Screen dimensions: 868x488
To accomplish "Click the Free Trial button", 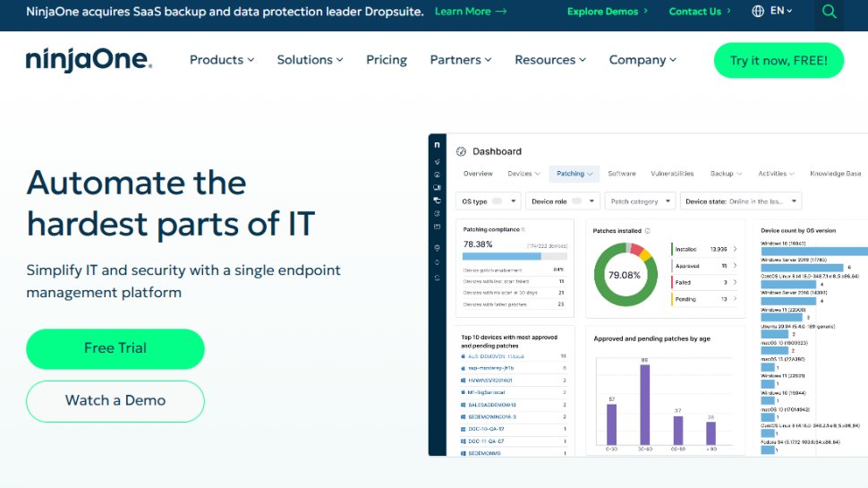I will tap(115, 348).
